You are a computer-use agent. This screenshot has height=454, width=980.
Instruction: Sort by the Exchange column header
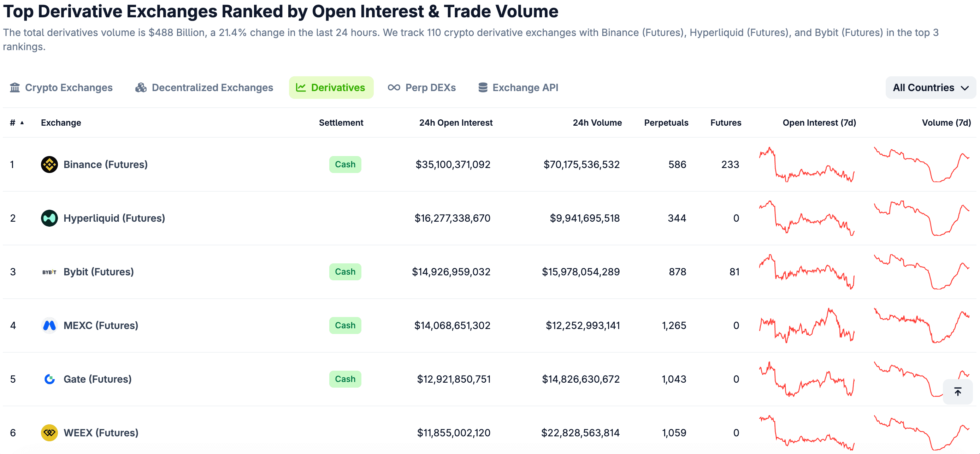click(61, 123)
